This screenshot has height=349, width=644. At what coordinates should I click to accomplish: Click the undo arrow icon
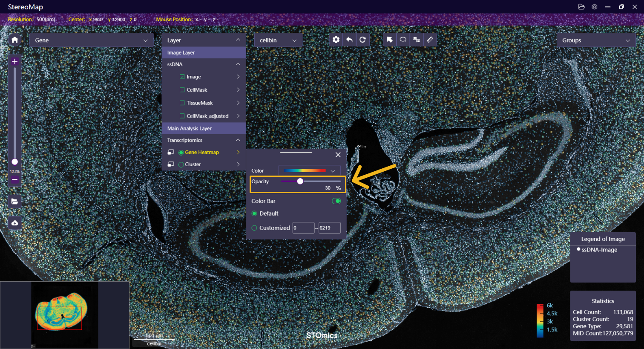(349, 40)
